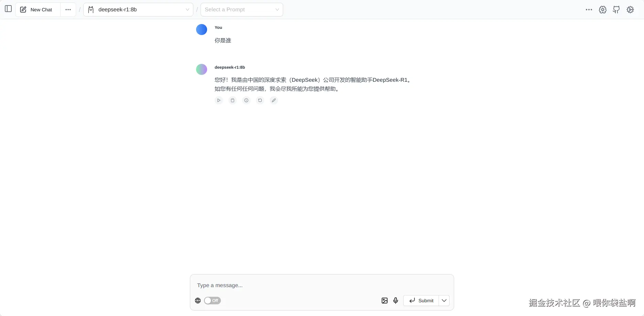644x316 pixels.
Task: Click the deepseek-r1:8b sender name label
Action: [x=230, y=67]
